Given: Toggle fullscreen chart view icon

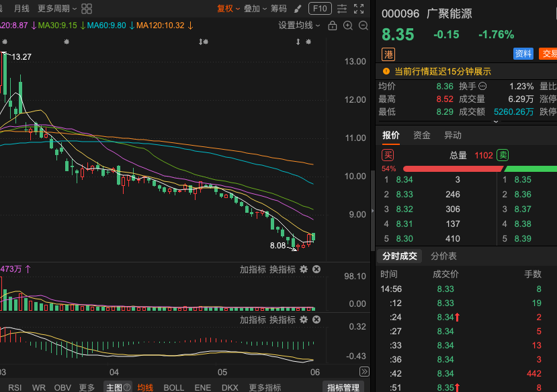Looking at the screenshot, I should pos(359,9).
